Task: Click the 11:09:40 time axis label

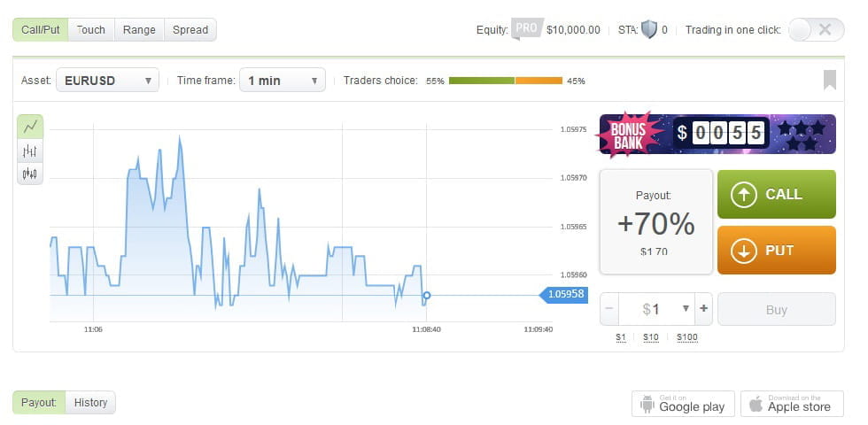Action: 538,329
